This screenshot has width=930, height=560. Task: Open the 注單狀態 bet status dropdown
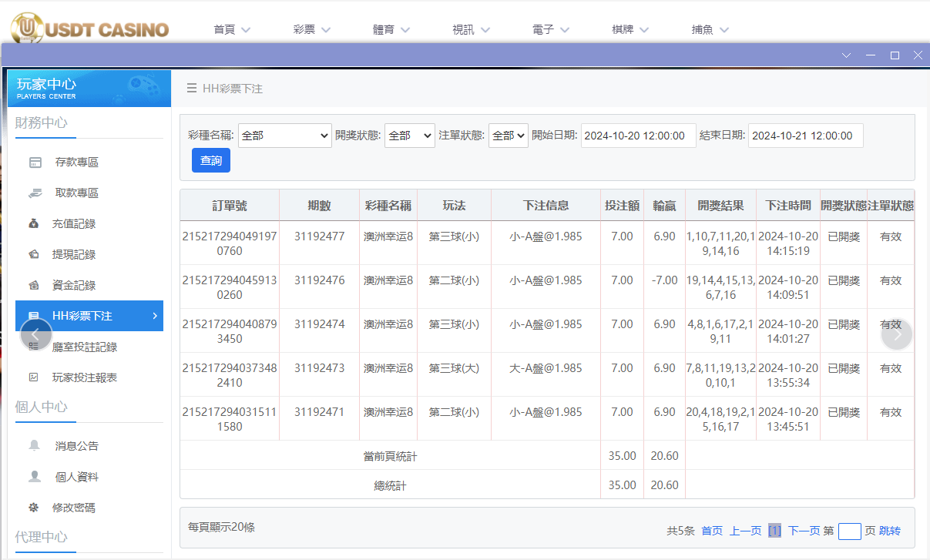click(508, 135)
